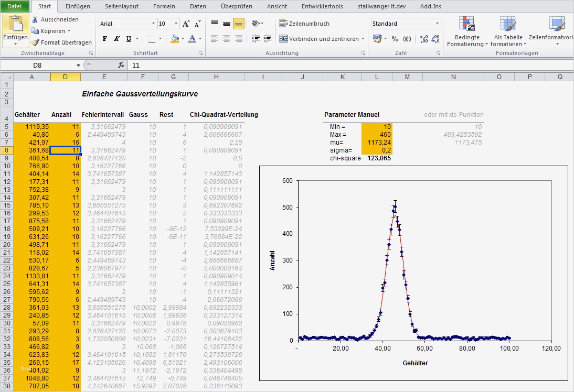574x392 pixels.
Task: Select the Format übertragen paintbrush
Action: point(35,42)
